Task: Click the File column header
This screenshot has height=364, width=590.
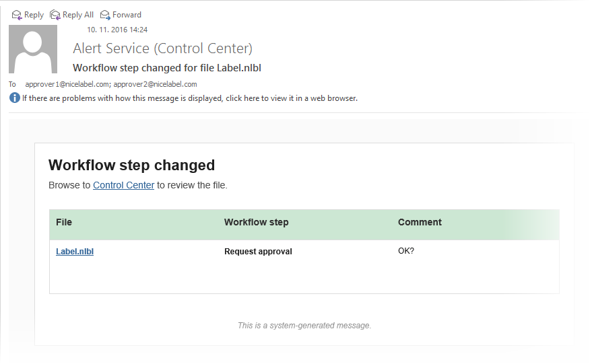Action: (64, 222)
